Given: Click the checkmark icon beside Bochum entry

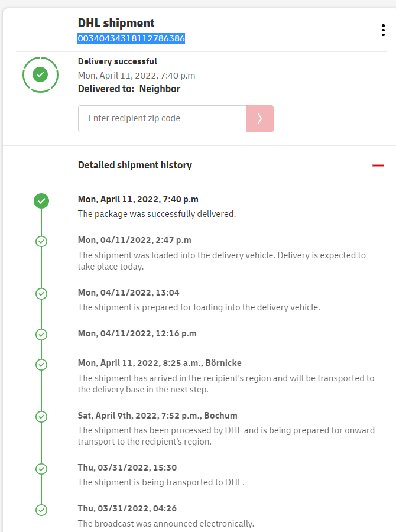Looking at the screenshot, I should [x=41, y=417].
